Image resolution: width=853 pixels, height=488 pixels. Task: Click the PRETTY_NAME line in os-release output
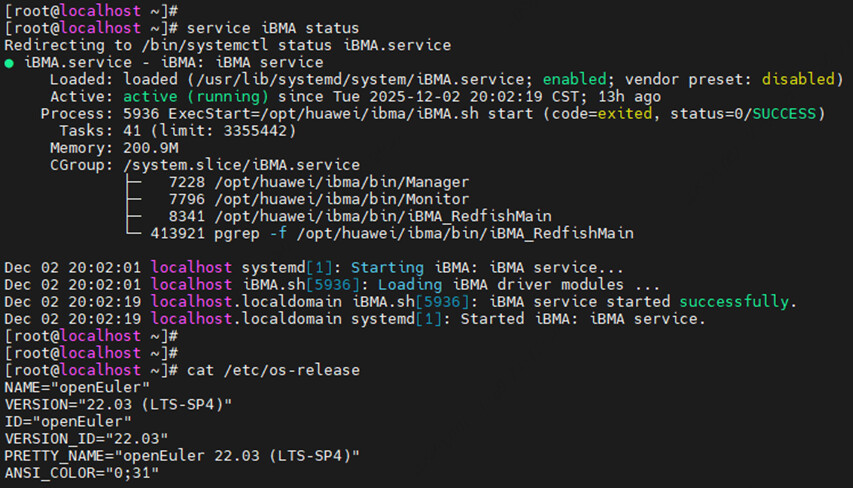tap(182, 455)
